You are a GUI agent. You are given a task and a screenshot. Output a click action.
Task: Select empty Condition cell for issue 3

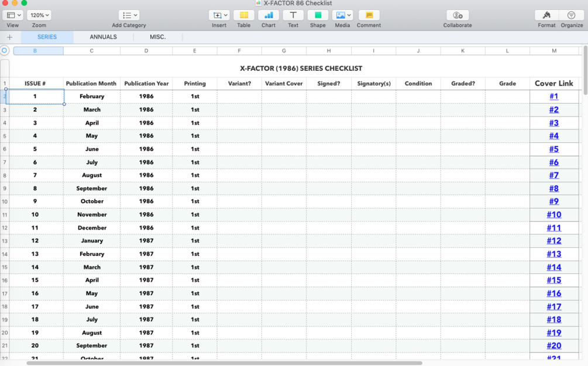coord(418,123)
